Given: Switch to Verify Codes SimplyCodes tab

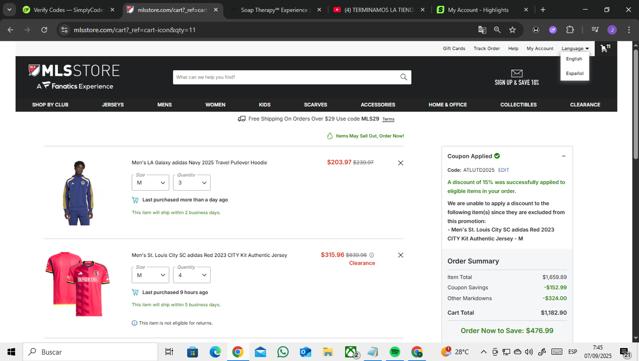Looking at the screenshot, I should tap(68, 10).
